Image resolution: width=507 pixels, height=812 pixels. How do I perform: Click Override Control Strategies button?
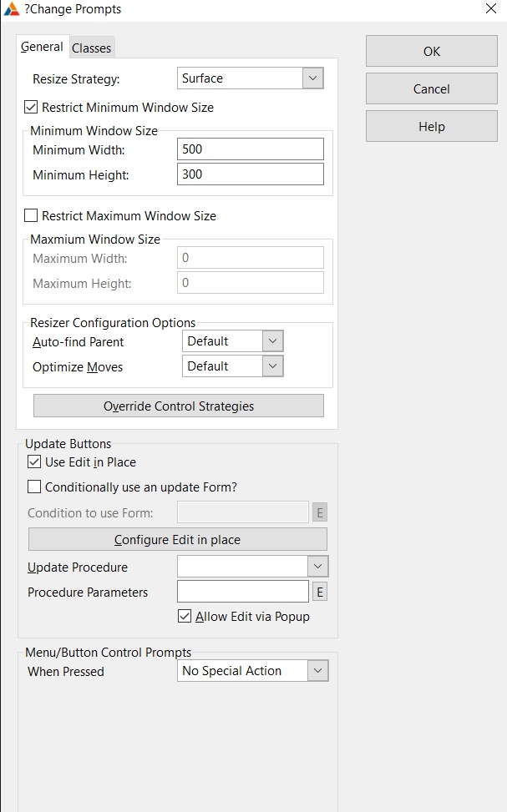tap(178, 406)
